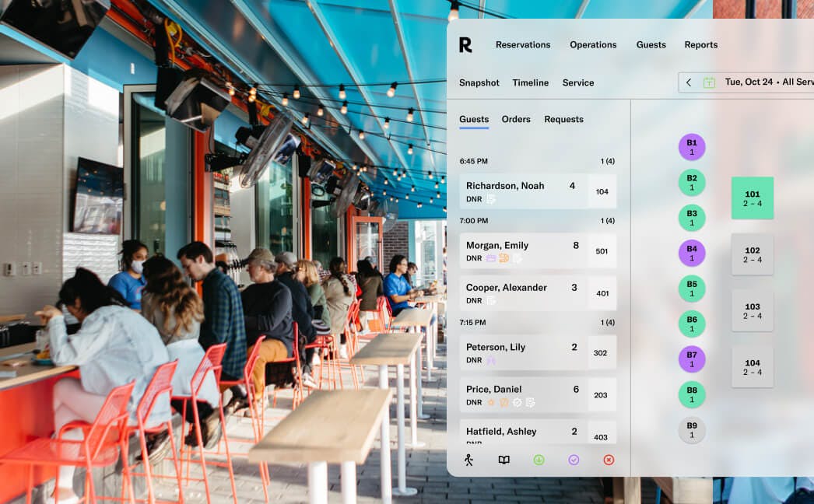Open the note icon on Richardson, Noah

490,199
